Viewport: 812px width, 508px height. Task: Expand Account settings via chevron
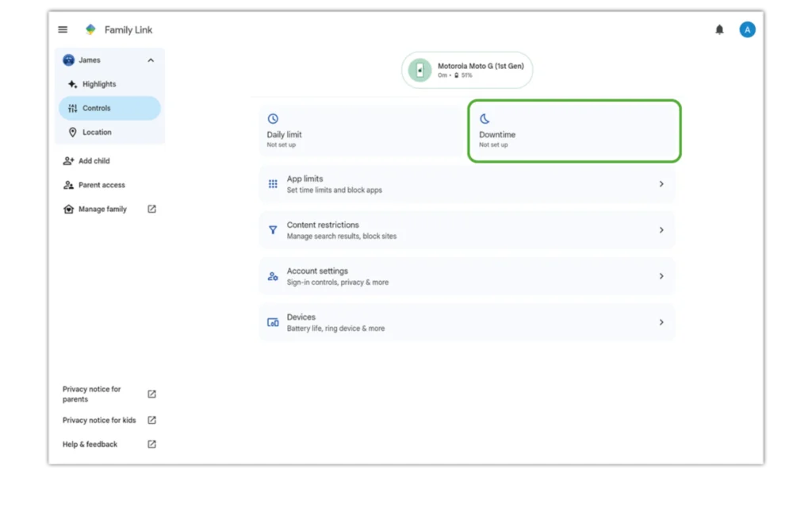(661, 276)
